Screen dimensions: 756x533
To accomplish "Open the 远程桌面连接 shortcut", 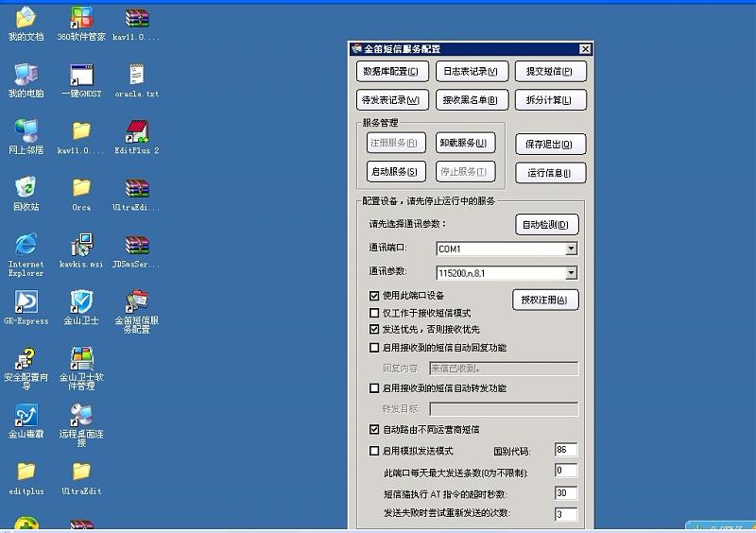I will click(x=81, y=425).
